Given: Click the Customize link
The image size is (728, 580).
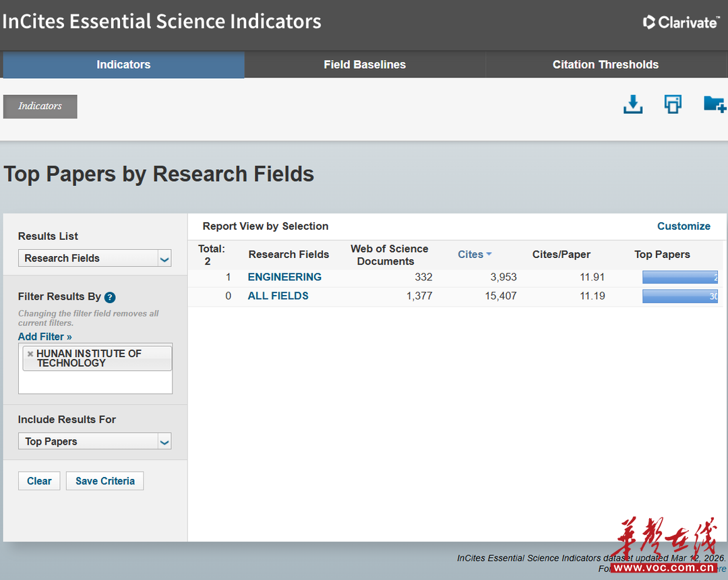Looking at the screenshot, I should (684, 226).
